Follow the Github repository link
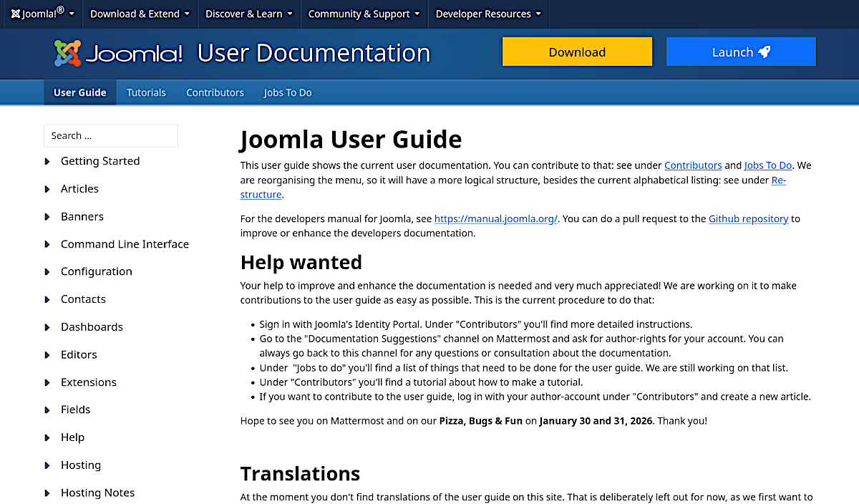This screenshot has width=859, height=504. click(748, 219)
